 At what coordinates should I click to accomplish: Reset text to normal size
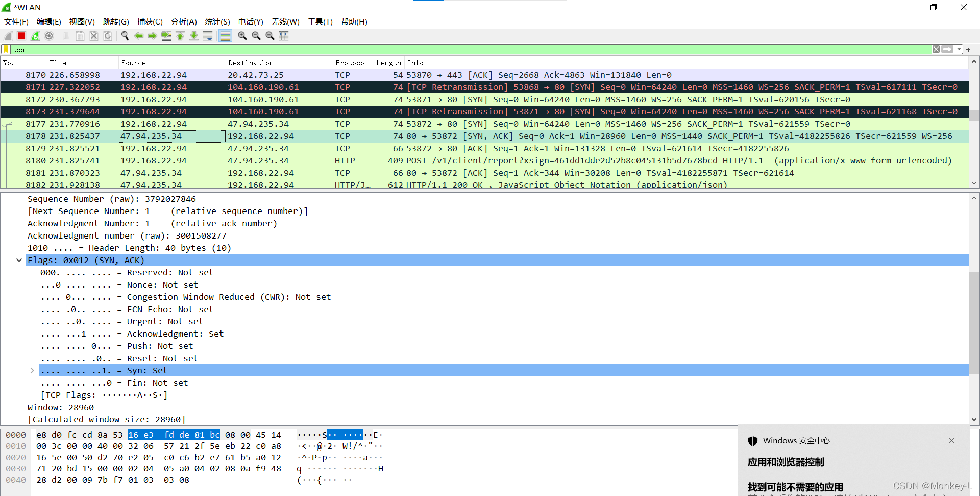point(270,36)
